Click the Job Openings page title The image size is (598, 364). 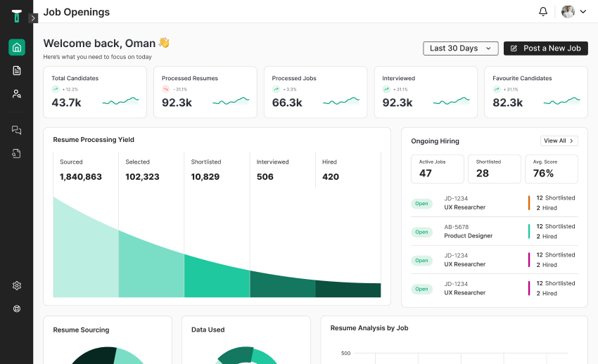pos(76,12)
